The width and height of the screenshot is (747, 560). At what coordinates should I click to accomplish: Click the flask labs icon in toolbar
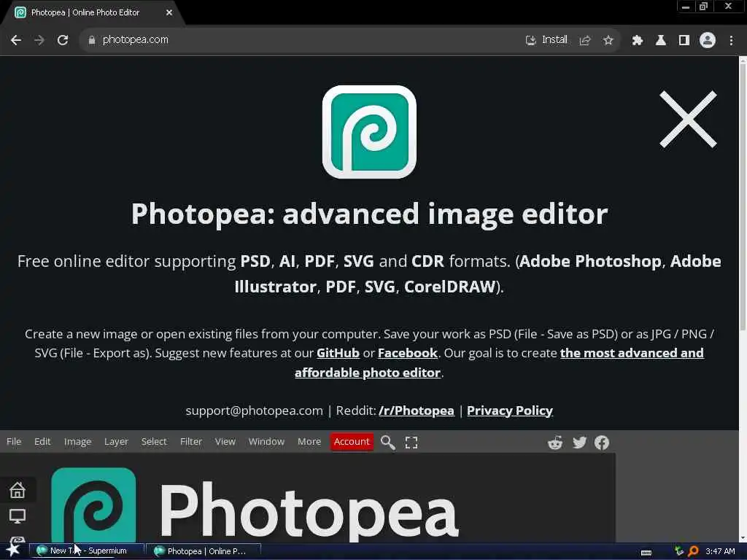click(x=660, y=40)
